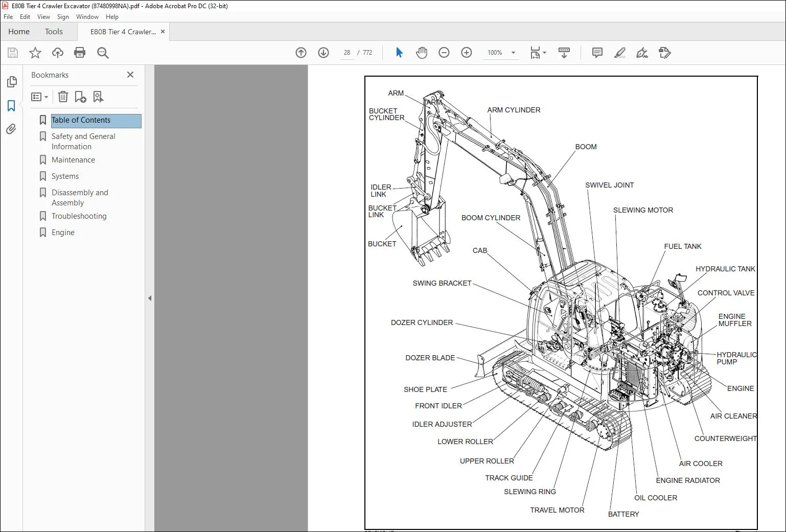Viewport: 786px width, 532px height.
Task: Open Disassembly and Assembly bookmark
Action: [x=80, y=198]
